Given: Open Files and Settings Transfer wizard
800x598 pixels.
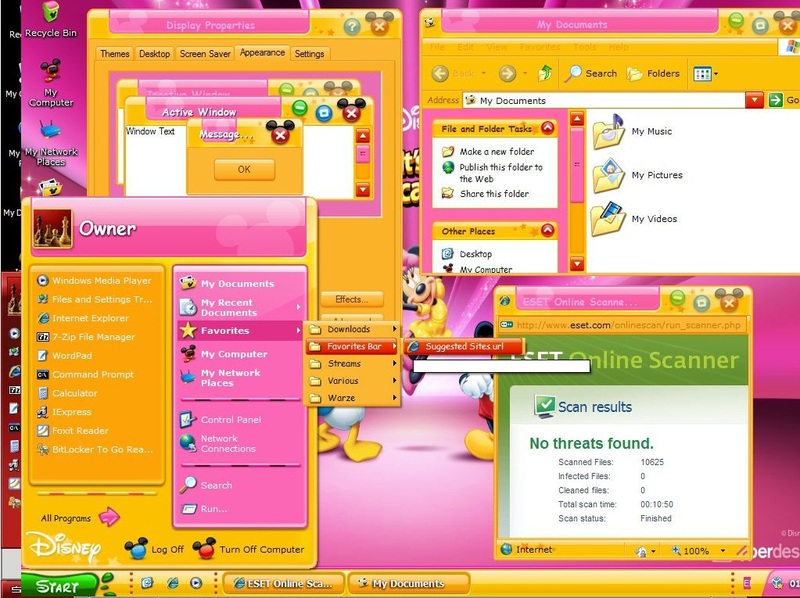Looking at the screenshot, I should click(94, 299).
